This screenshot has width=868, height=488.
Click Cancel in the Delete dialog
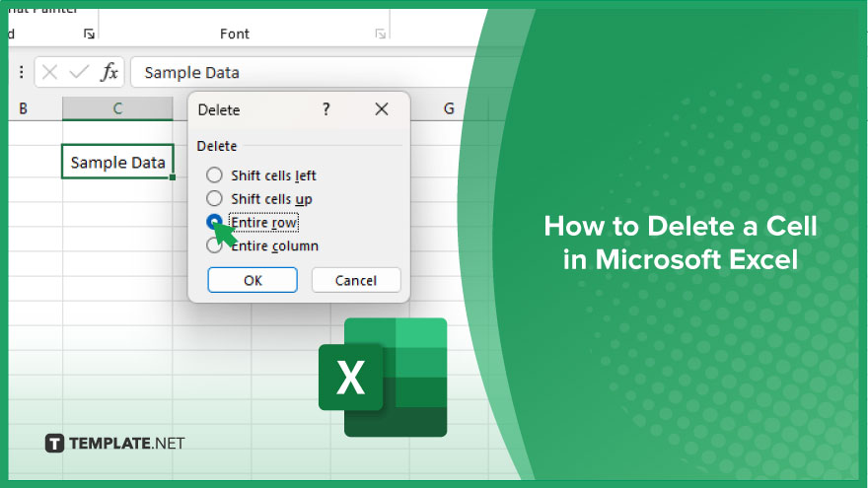[x=356, y=280]
